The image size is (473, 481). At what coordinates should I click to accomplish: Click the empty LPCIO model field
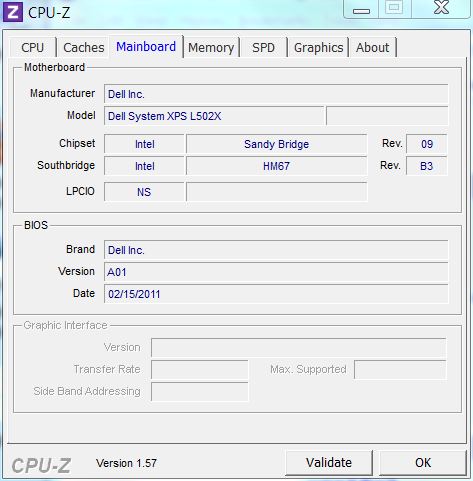[276, 192]
